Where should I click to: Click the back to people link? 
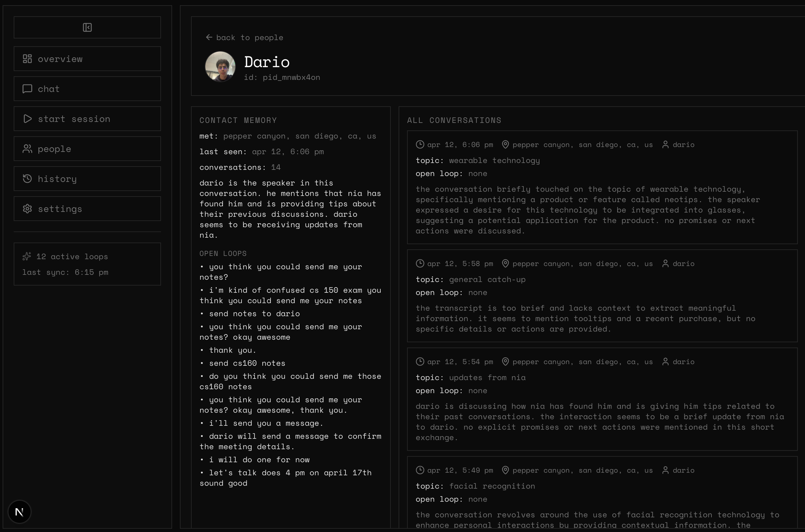(244, 37)
